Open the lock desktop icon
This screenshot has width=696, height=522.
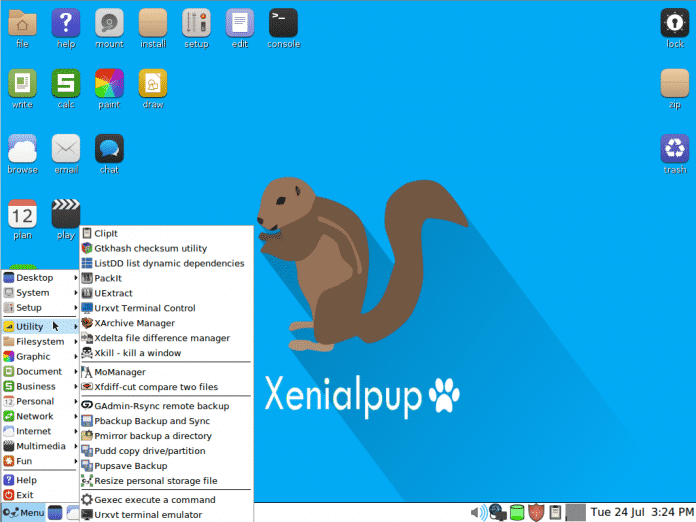[x=674, y=23]
